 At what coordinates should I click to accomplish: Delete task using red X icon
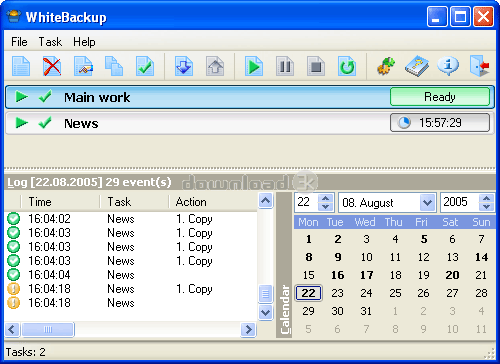[x=52, y=66]
